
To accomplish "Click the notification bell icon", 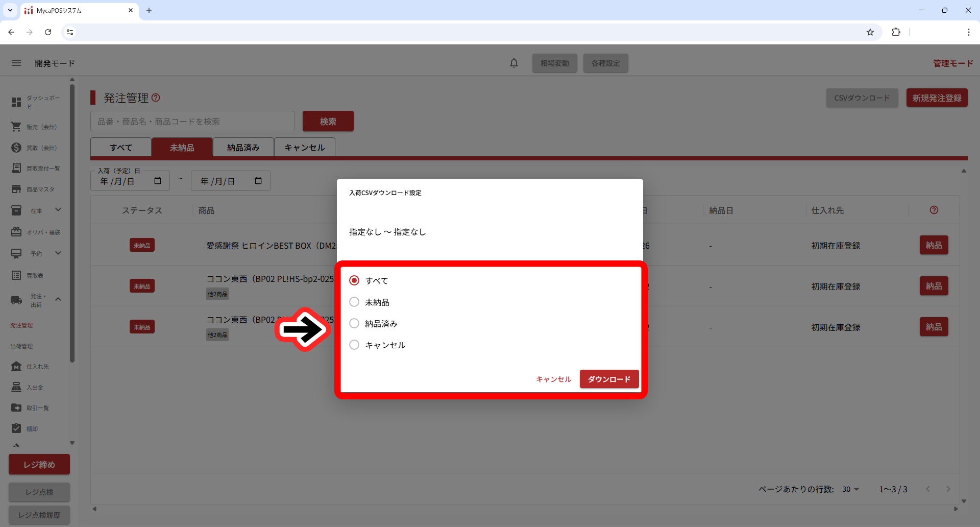I will point(514,63).
